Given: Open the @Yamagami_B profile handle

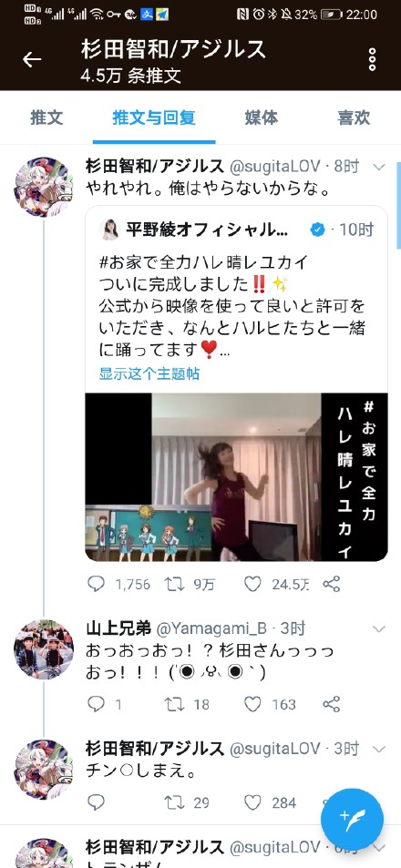Looking at the screenshot, I should [x=211, y=628].
